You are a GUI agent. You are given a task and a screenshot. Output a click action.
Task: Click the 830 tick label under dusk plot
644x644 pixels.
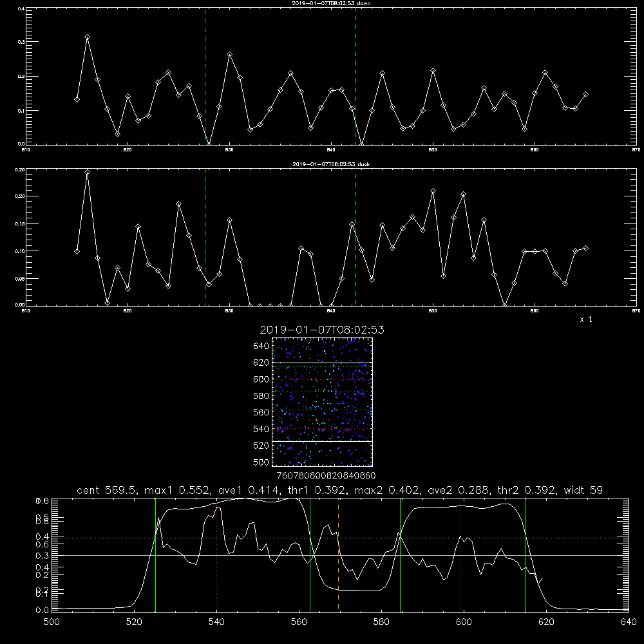coord(229,311)
